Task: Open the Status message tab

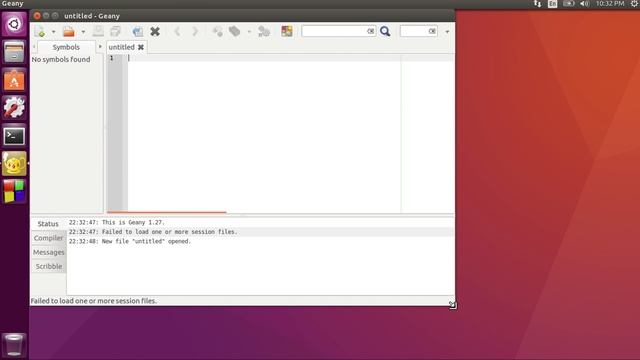Action: tap(48, 224)
